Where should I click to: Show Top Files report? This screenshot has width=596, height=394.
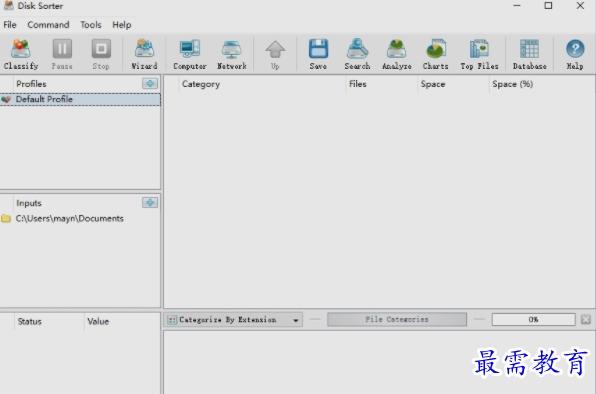tap(479, 54)
